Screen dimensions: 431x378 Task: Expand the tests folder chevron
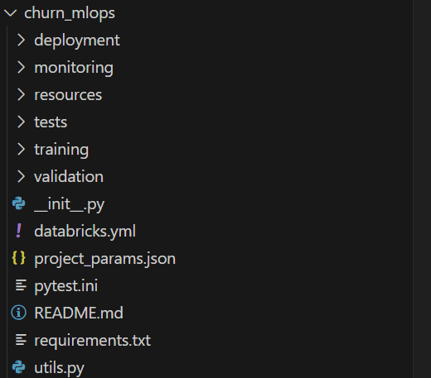tap(21, 122)
